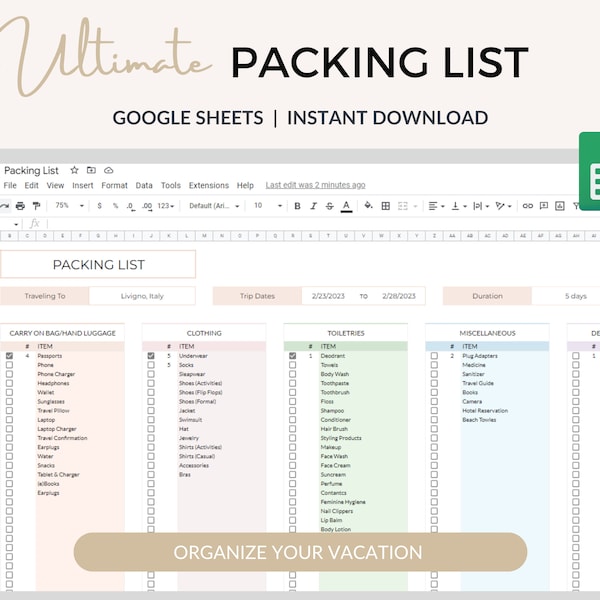Format cells as percent
This screenshot has height=600, width=600.
coord(116,206)
